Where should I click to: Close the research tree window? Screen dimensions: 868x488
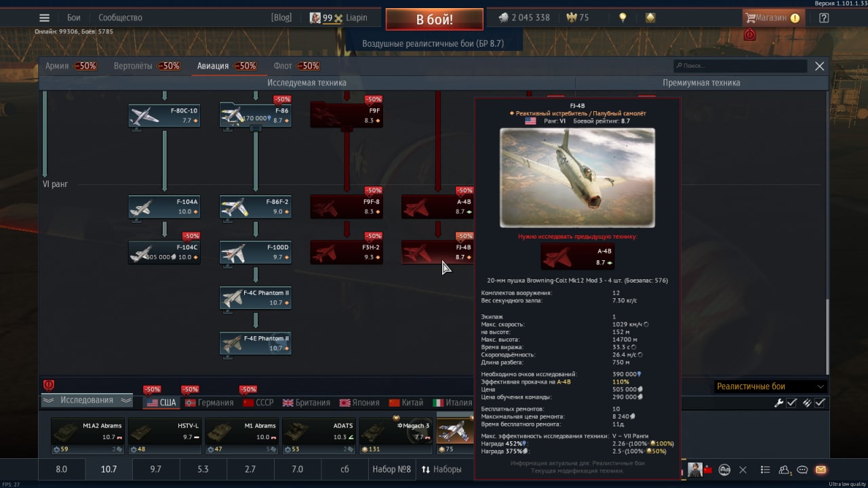(819, 66)
